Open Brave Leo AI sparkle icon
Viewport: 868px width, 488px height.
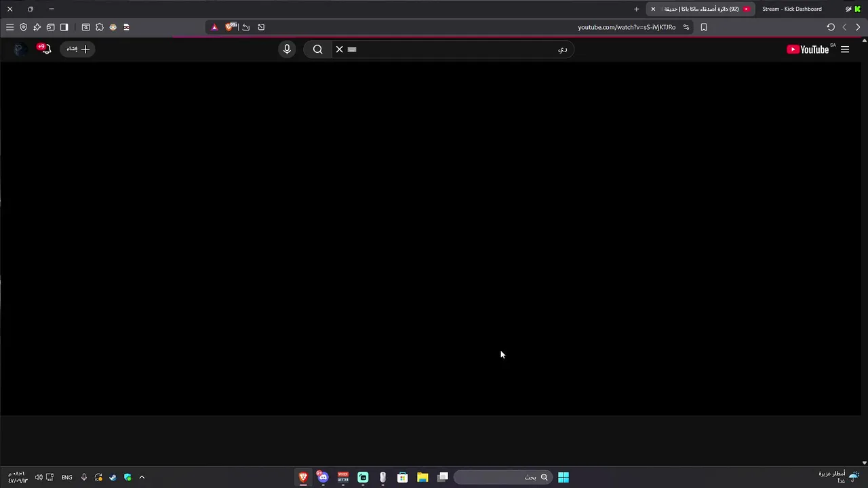[37, 27]
